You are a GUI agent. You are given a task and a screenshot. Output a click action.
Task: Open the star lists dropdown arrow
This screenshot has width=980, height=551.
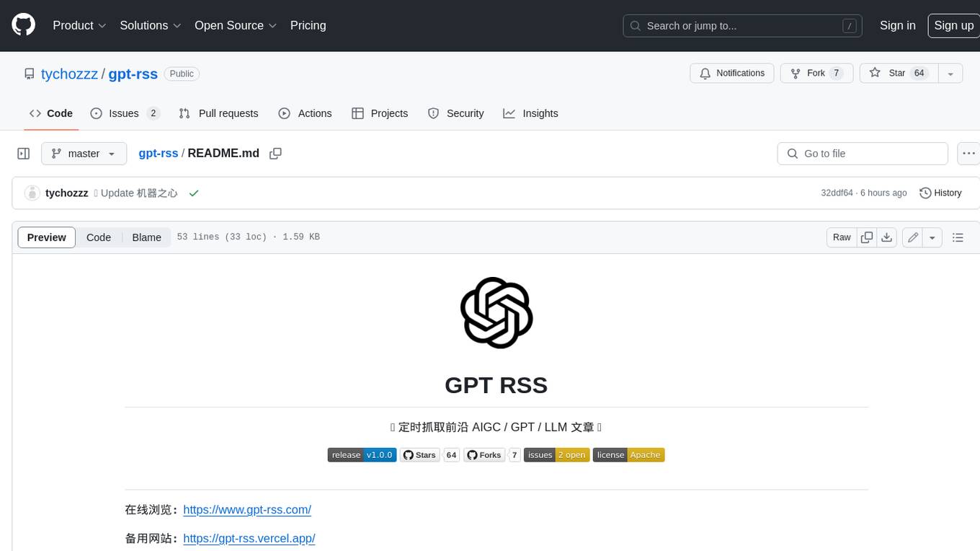tap(950, 74)
